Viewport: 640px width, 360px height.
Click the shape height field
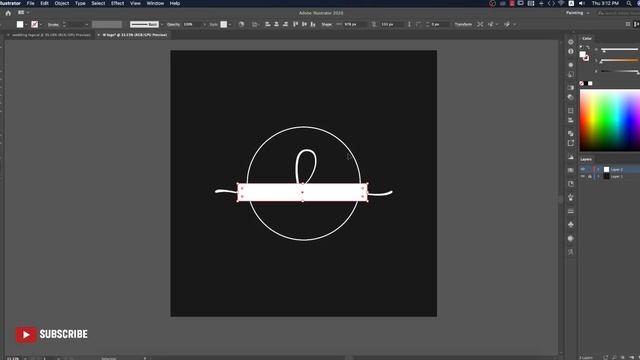click(x=391, y=24)
